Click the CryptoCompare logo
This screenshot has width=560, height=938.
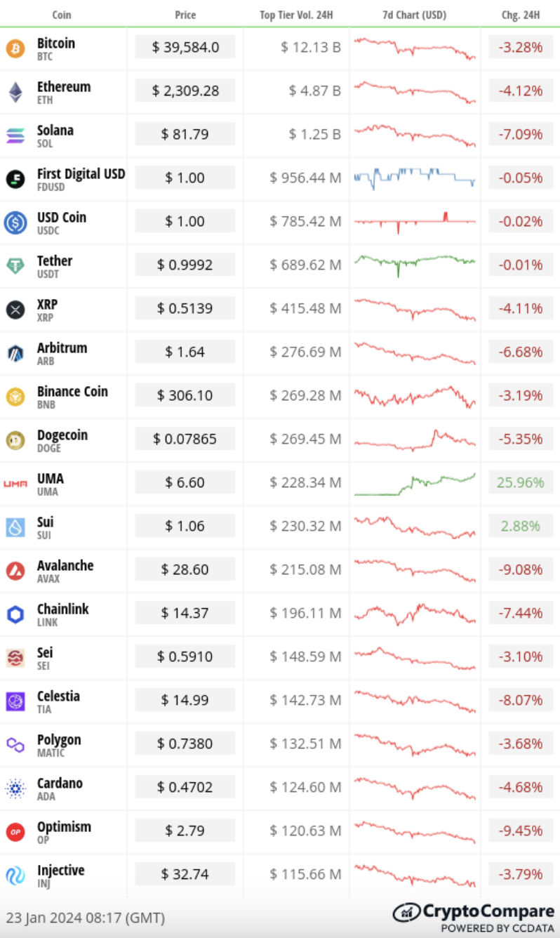click(473, 917)
